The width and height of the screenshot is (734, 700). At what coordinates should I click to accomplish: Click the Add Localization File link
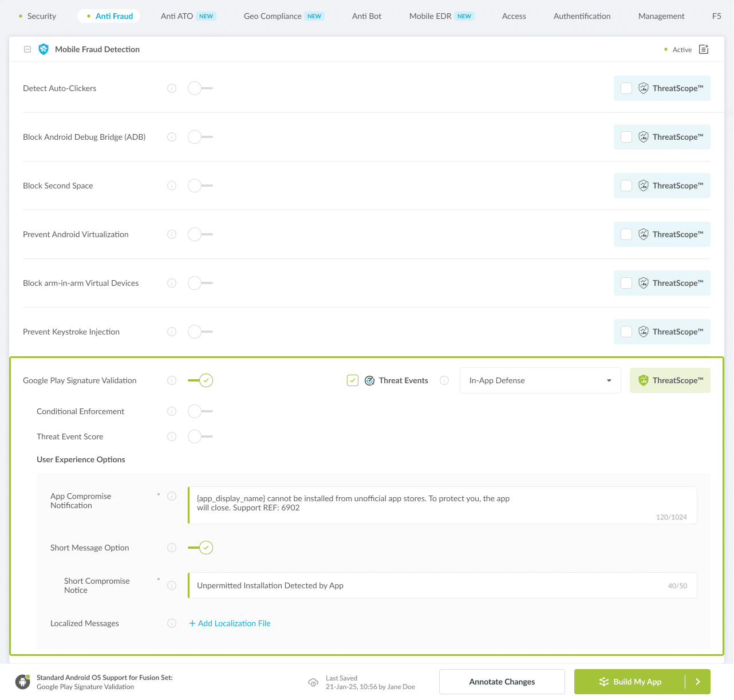coord(230,623)
